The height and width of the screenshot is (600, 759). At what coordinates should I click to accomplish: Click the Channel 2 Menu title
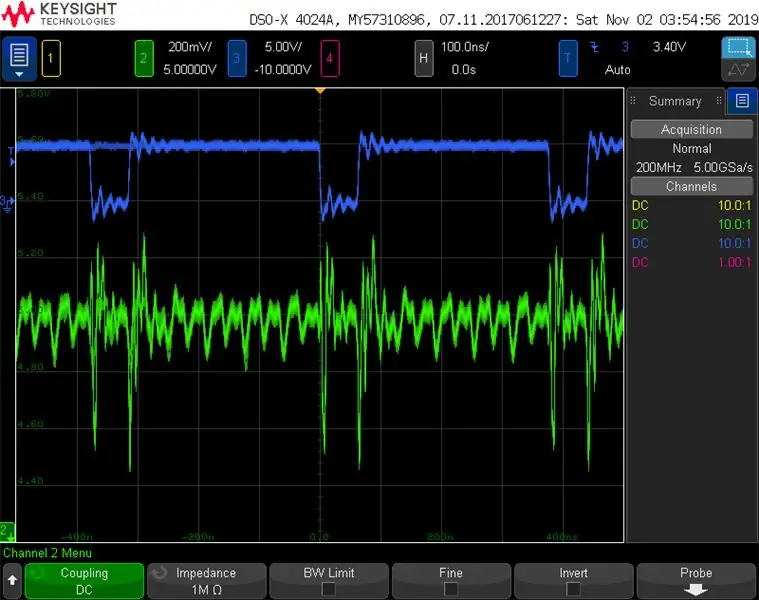pos(47,553)
